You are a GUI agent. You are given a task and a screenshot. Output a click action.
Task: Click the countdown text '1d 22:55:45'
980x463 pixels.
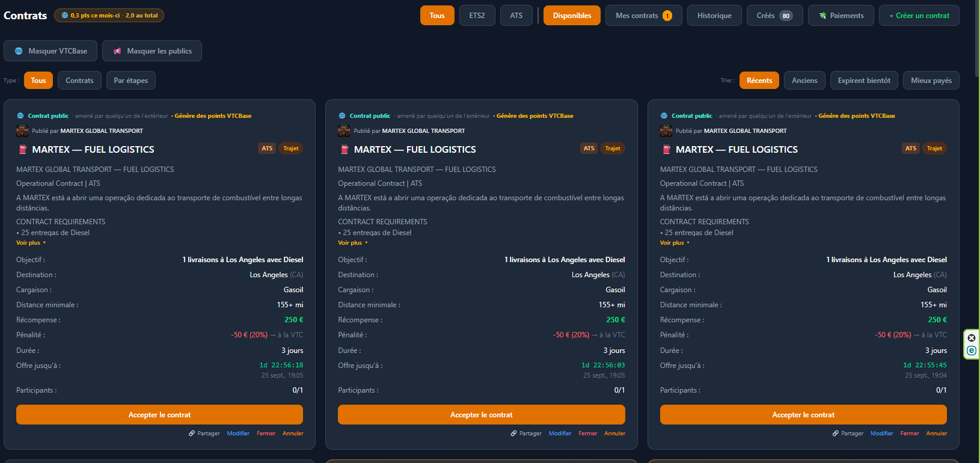pyautogui.click(x=925, y=366)
